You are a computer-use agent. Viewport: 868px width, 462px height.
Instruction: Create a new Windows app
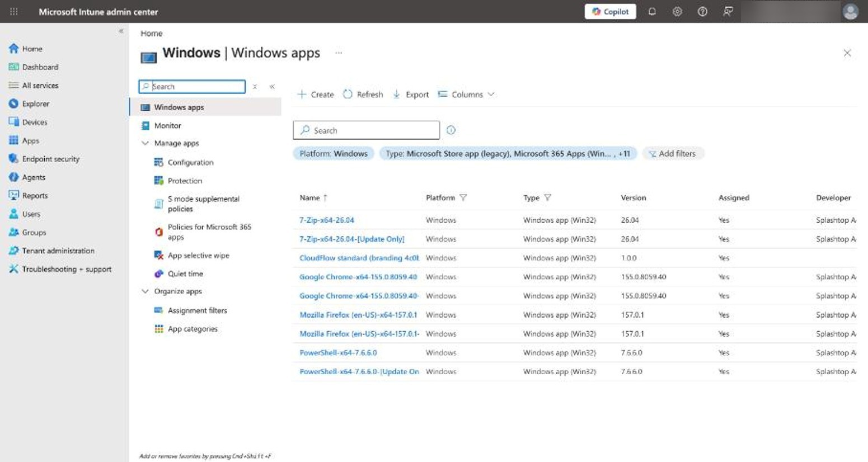point(316,95)
